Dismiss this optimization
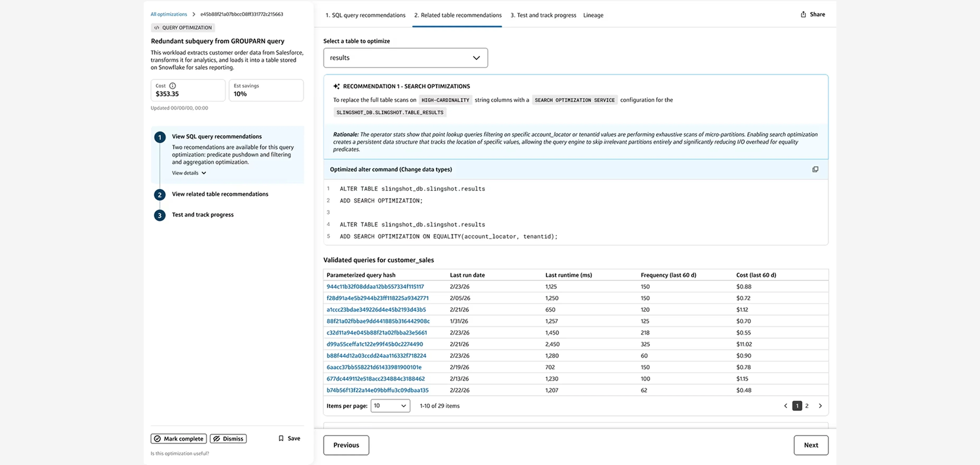 (x=228, y=439)
